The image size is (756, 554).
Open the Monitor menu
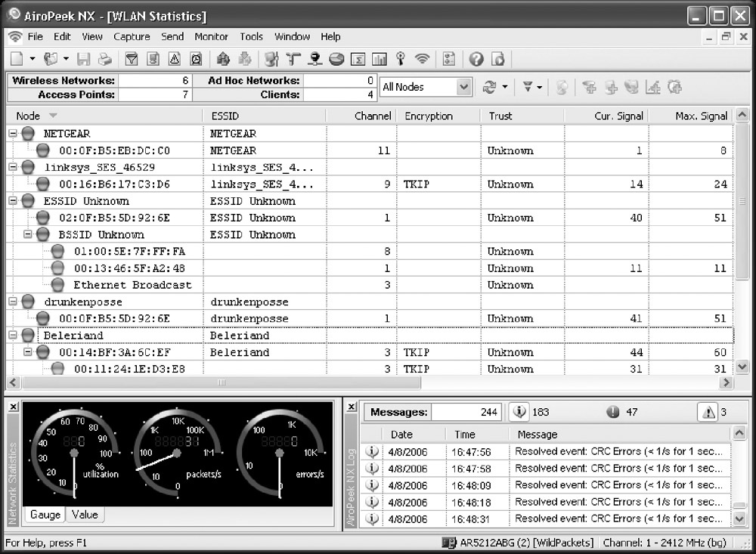click(x=211, y=36)
